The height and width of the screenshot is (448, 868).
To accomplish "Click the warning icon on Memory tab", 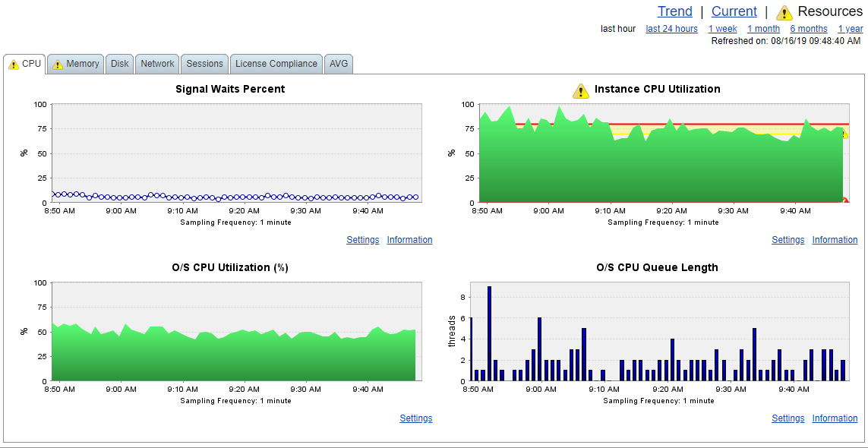I will 58,65.
